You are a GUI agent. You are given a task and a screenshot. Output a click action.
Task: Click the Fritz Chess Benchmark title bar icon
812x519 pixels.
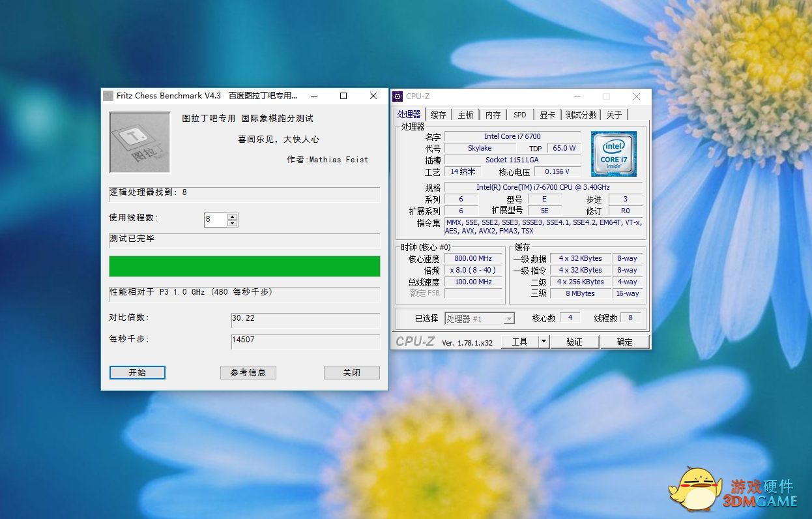tap(108, 96)
